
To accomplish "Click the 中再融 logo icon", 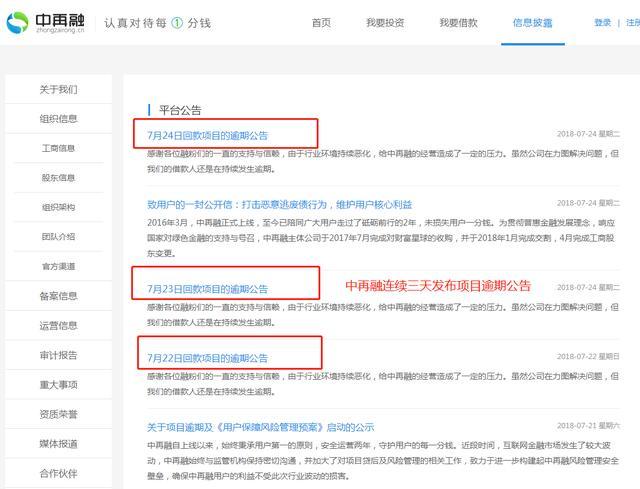I will click(18, 22).
